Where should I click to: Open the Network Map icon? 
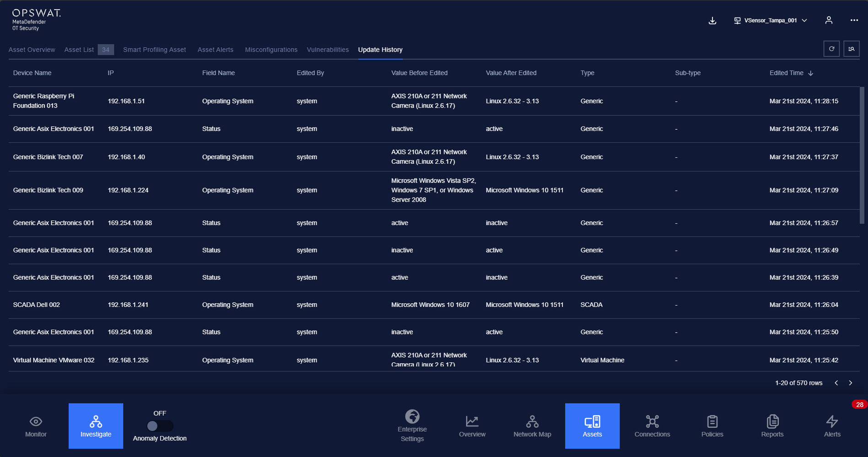[532, 421]
